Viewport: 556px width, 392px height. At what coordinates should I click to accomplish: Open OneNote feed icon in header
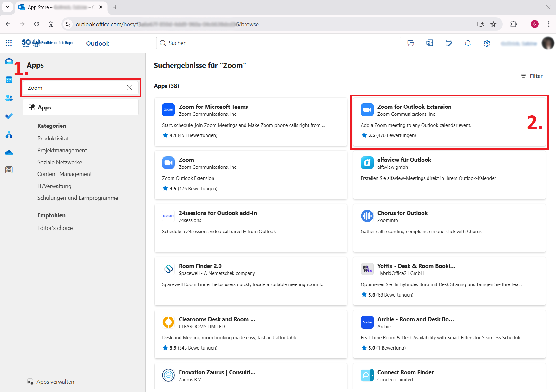point(430,43)
